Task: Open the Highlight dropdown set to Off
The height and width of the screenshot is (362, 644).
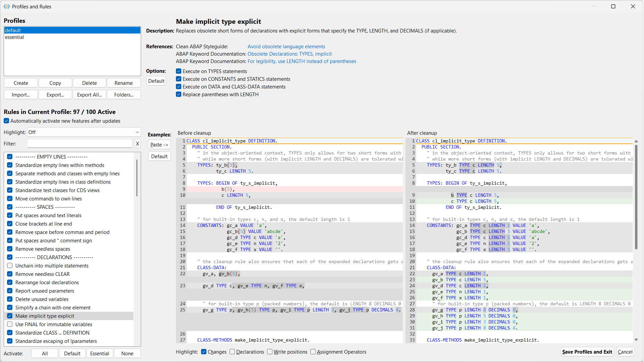Action: tap(84, 132)
